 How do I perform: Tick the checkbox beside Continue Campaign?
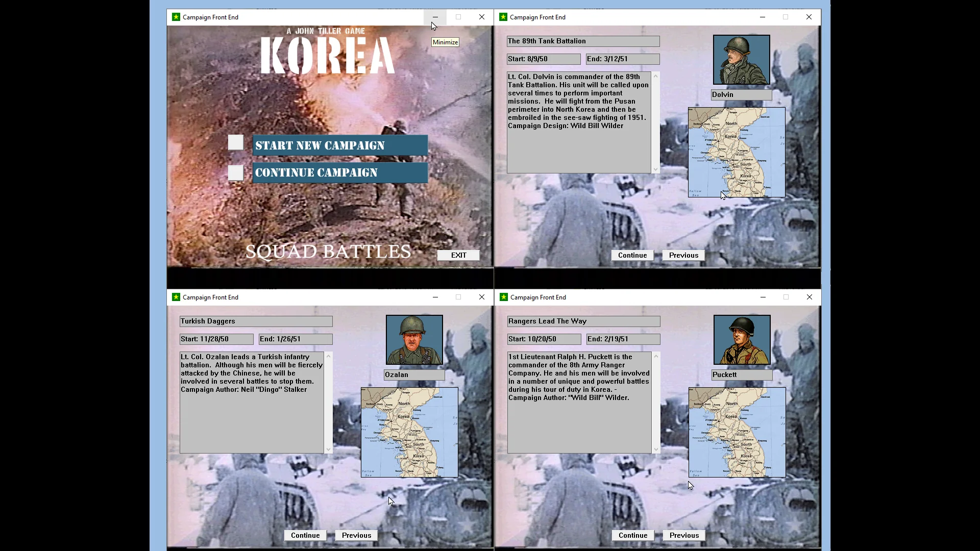236,173
